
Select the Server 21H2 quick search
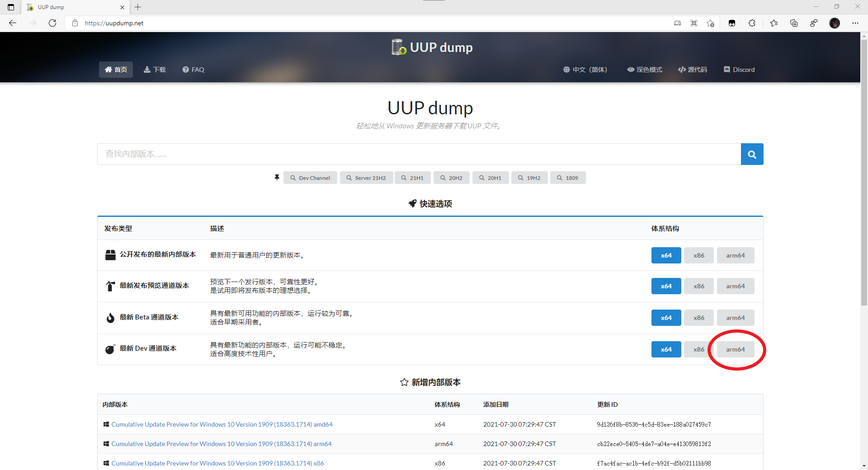pos(366,178)
